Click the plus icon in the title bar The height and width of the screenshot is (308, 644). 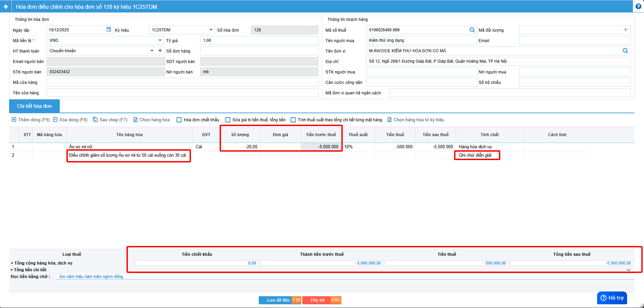click(x=6, y=7)
